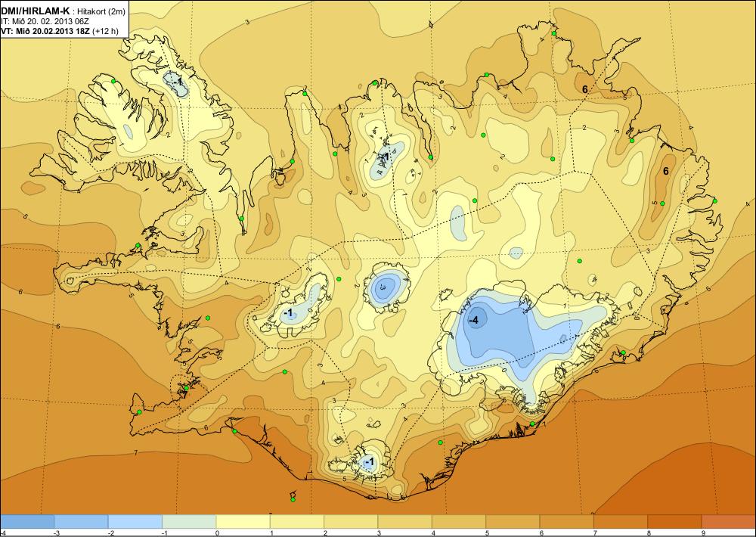Select the legend swatch between -3 and -2

tap(81, 522)
